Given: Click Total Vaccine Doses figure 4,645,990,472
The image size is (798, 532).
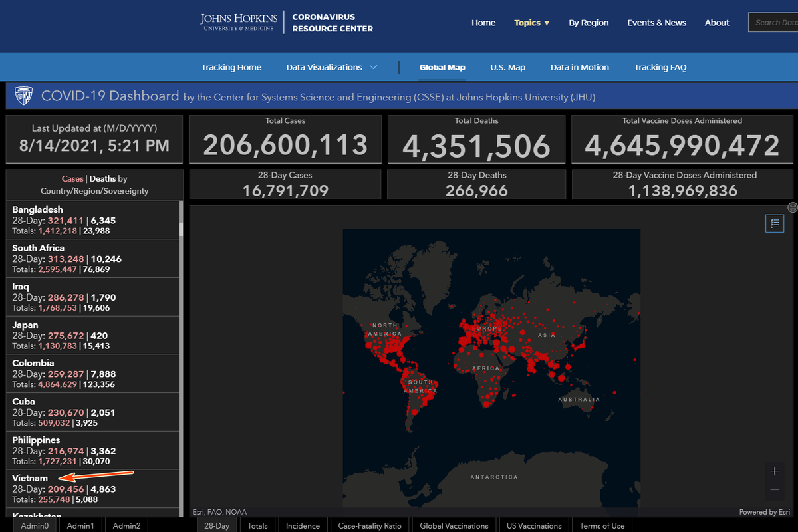Looking at the screenshot, I should [x=682, y=146].
